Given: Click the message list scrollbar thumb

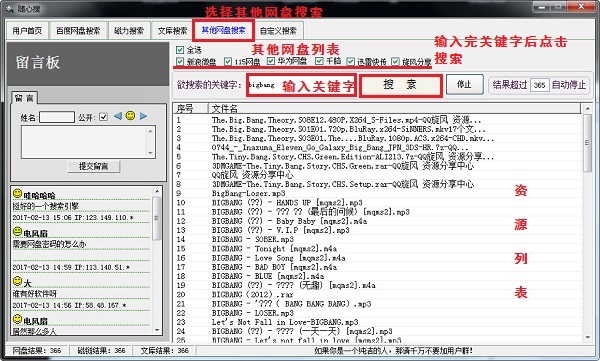Looking at the screenshot, I should point(157,218).
